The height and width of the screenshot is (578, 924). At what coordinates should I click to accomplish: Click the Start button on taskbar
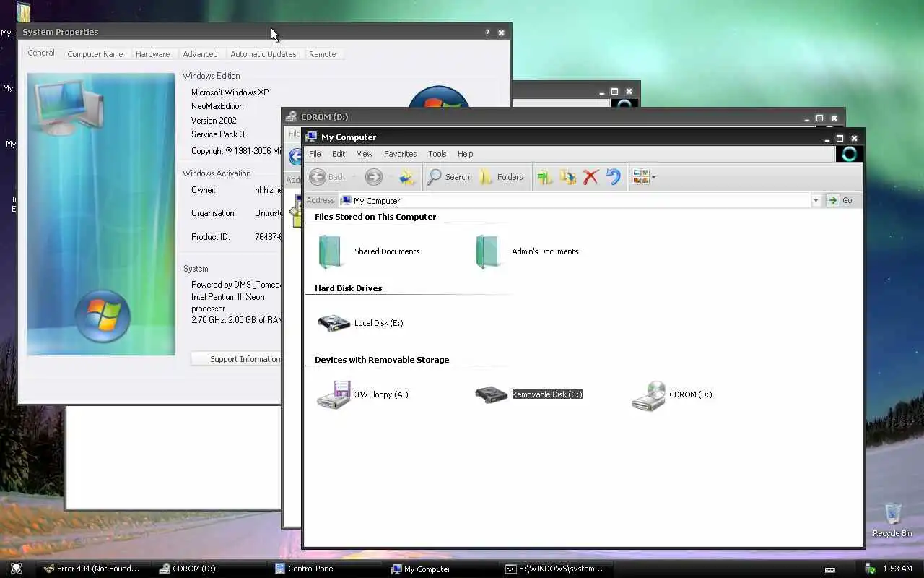pos(16,569)
